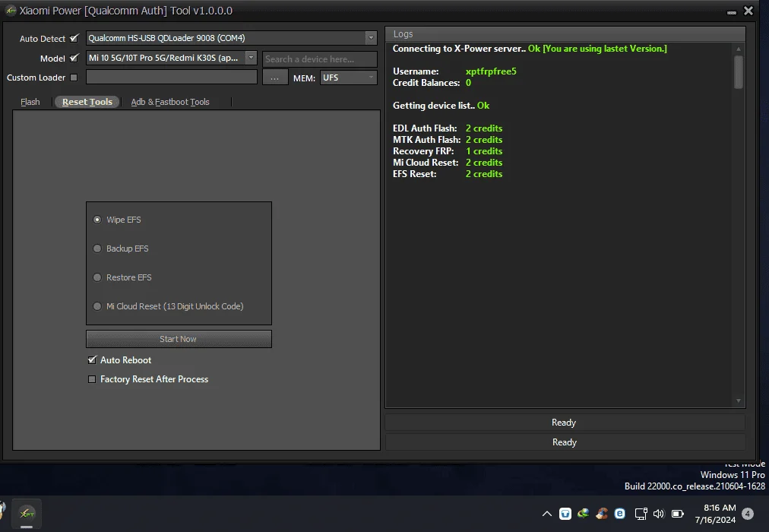
Task: Check the battery status tray icon
Action: click(677, 514)
